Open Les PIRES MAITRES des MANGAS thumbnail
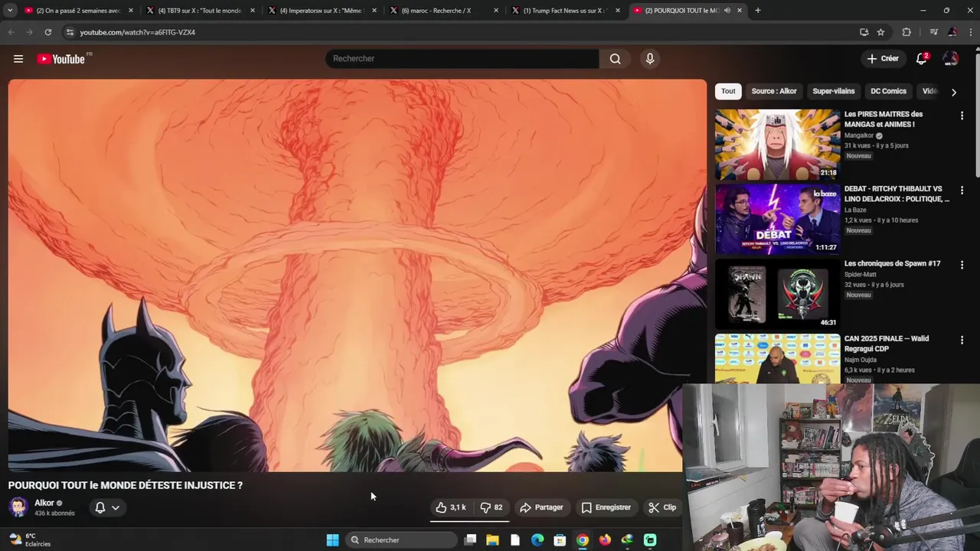The image size is (980, 551). click(x=777, y=144)
